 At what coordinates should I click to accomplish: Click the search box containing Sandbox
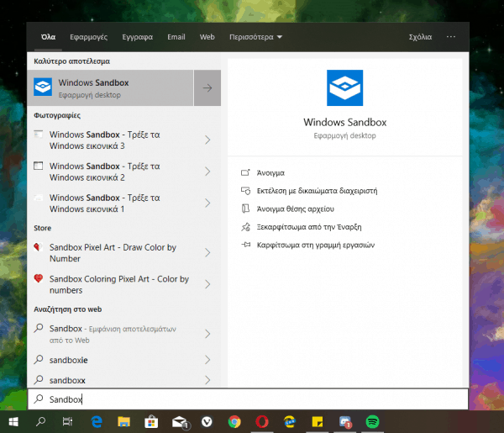click(x=248, y=399)
